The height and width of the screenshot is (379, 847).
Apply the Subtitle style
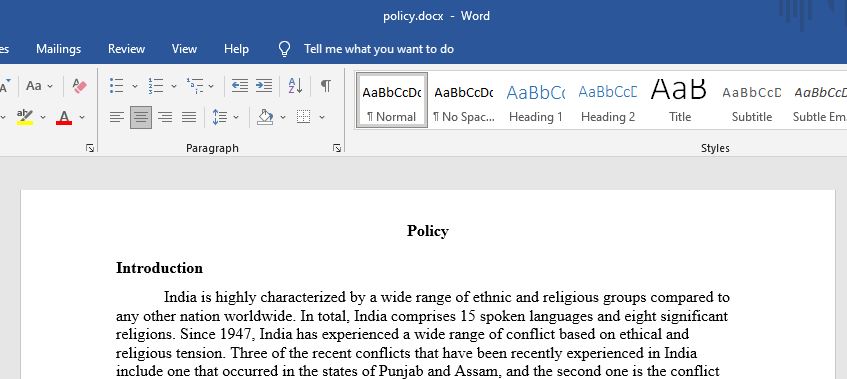751,101
